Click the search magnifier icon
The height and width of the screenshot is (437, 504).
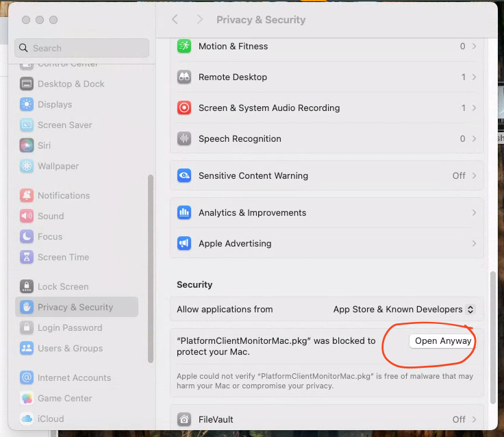point(23,48)
